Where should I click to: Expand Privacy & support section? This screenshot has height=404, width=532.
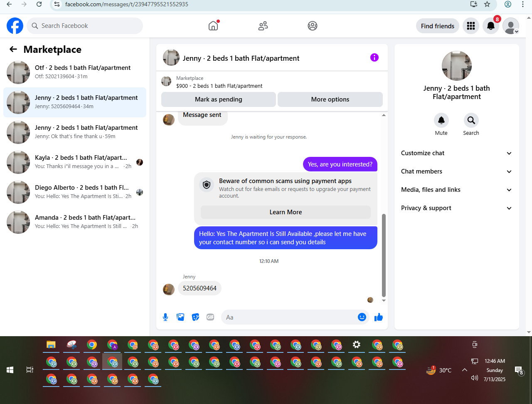coord(457,208)
